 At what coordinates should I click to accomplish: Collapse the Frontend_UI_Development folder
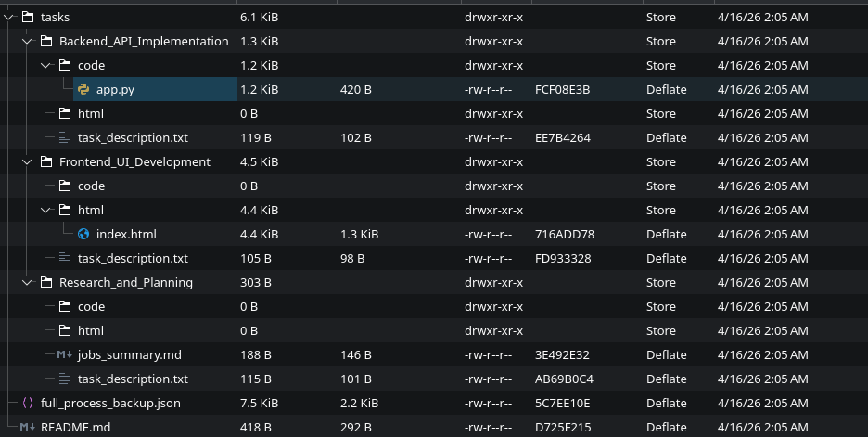click(x=28, y=162)
